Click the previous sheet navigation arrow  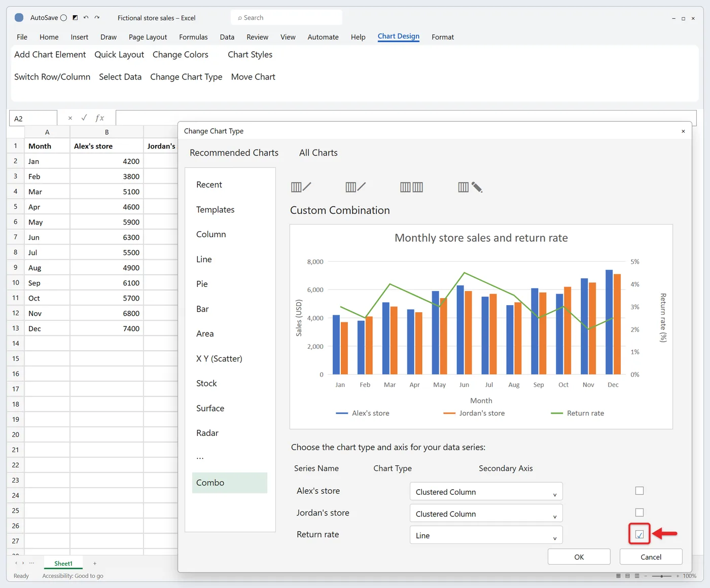click(16, 563)
